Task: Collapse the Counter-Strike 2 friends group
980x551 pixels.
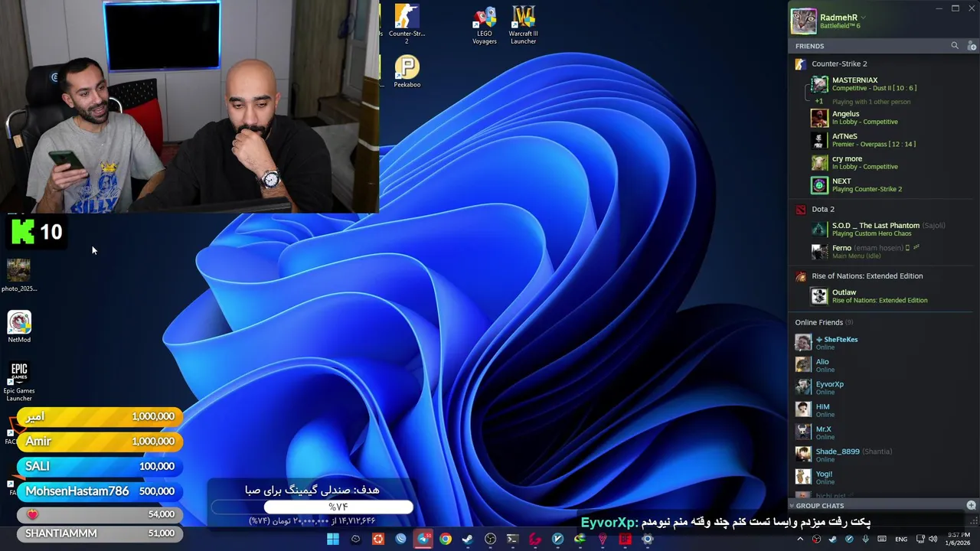Action: coord(839,64)
